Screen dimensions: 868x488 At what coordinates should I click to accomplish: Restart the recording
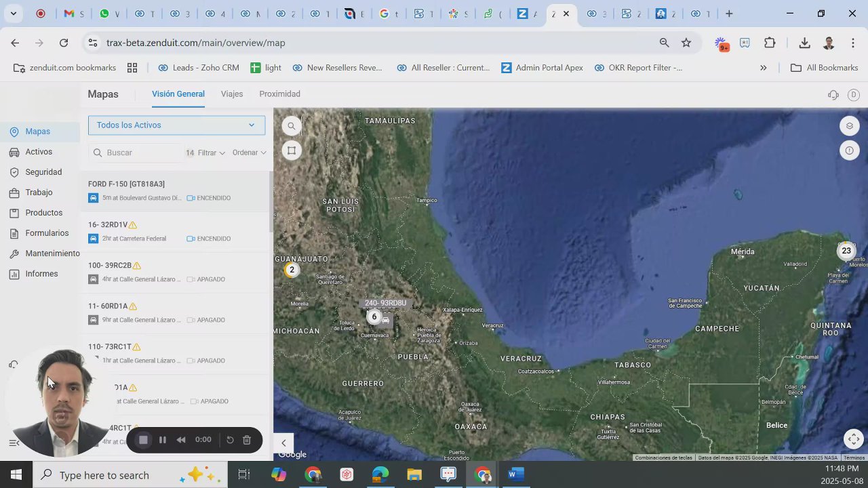tap(230, 440)
